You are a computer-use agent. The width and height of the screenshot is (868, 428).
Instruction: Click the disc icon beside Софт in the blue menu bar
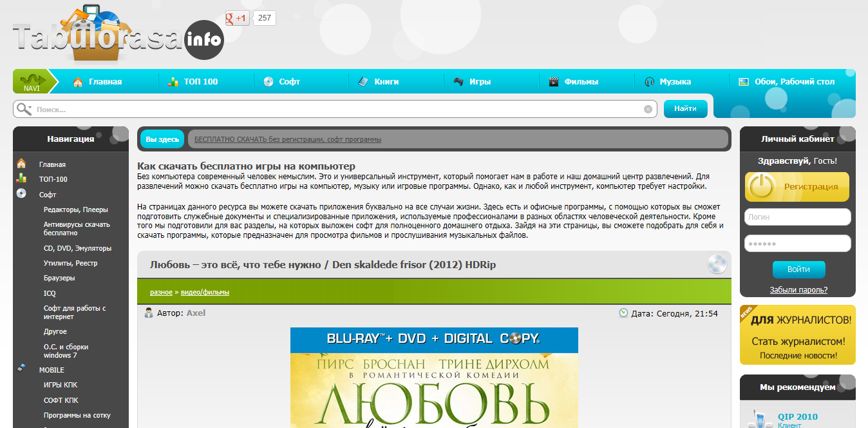pyautogui.click(x=268, y=82)
